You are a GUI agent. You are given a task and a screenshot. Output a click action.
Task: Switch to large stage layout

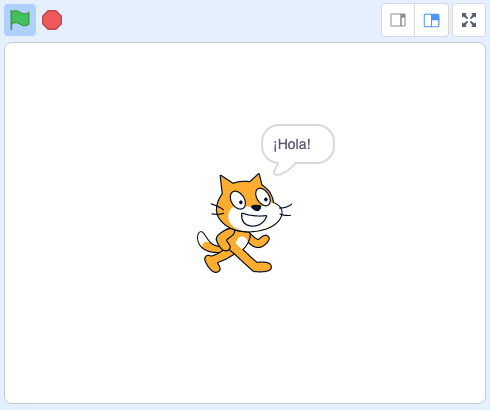pyautogui.click(x=432, y=20)
